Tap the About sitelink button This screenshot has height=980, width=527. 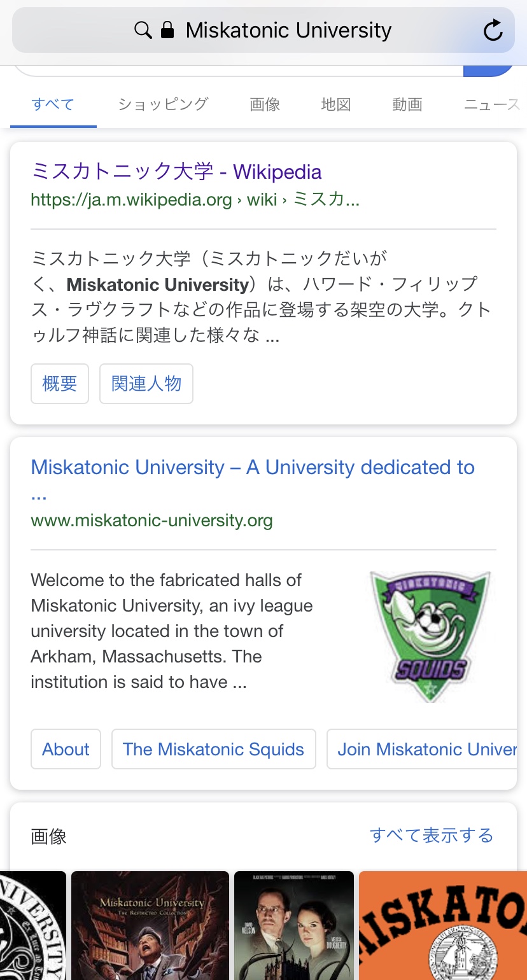pyautogui.click(x=66, y=749)
